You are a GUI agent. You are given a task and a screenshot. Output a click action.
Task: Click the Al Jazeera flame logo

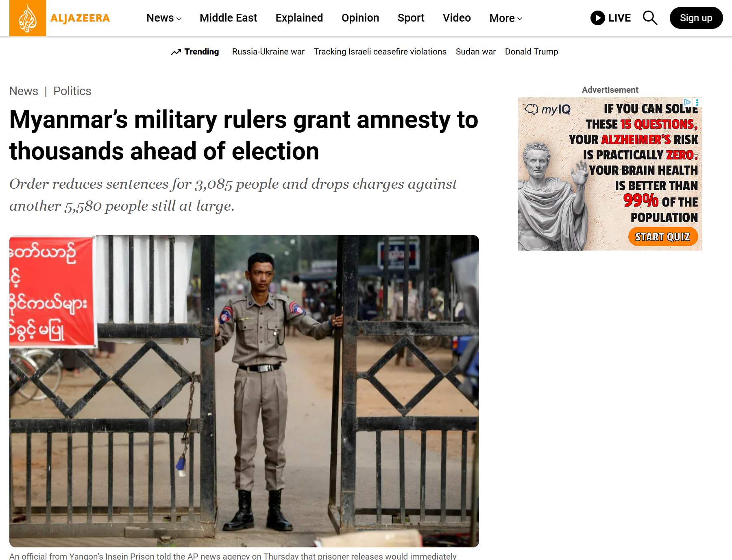point(28,18)
